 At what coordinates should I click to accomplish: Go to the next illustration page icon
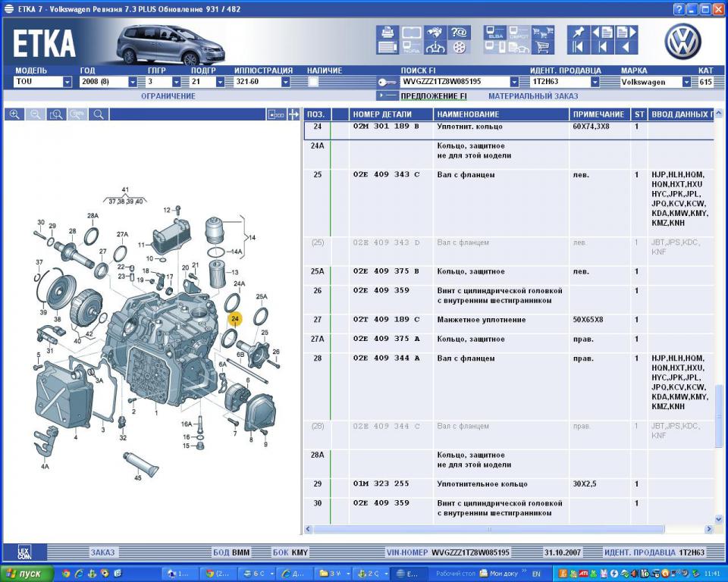[x=626, y=32]
